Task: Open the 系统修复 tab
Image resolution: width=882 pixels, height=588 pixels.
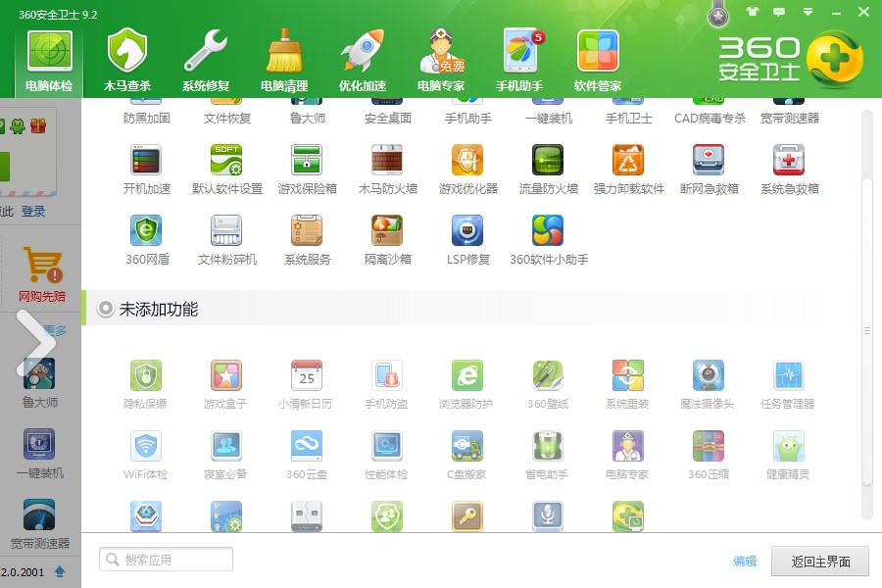Action: [206, 62]
